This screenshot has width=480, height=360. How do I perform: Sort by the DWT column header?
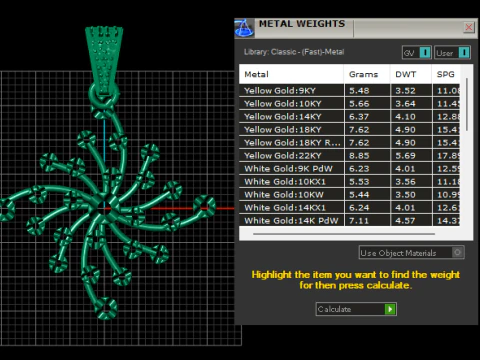[411, 74]
